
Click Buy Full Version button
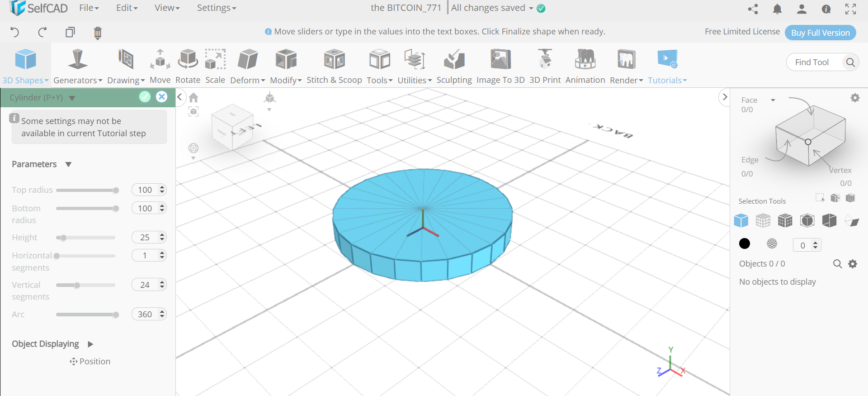(820, 33)
